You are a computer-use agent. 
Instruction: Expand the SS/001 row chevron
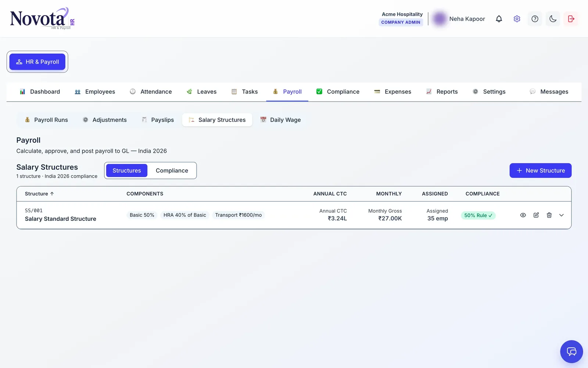(x=562, y=215)
